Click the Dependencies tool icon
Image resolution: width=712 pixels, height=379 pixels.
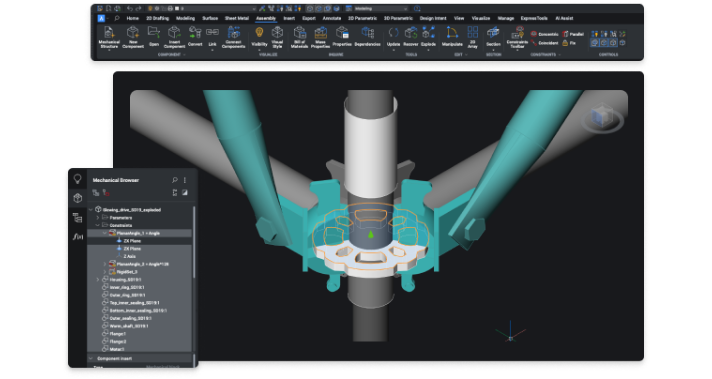click(367, 33)
